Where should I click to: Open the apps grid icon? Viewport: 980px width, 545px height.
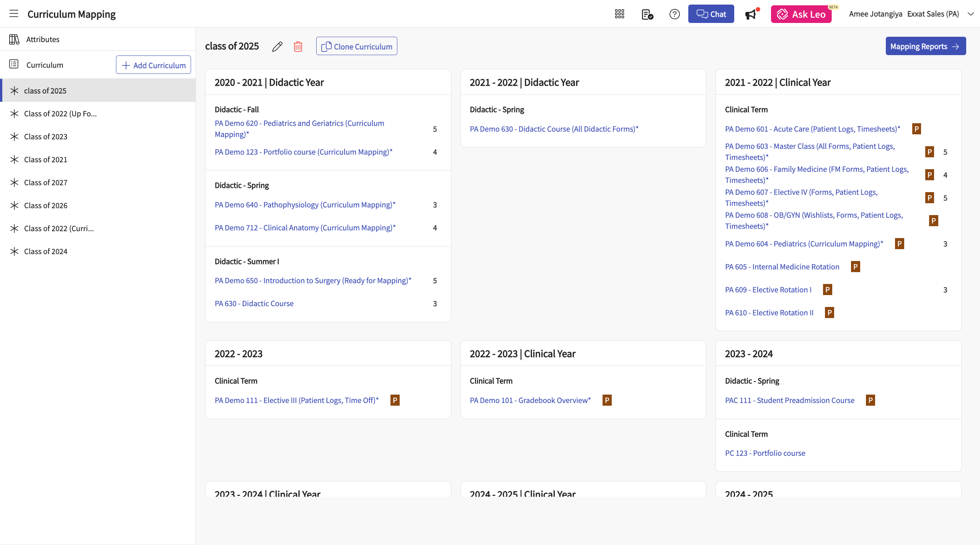pos(619,14)
